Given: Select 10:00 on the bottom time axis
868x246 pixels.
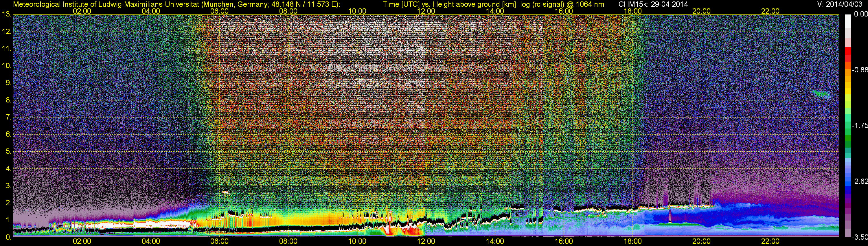Looking at the screenshot, I should point(357,241).
